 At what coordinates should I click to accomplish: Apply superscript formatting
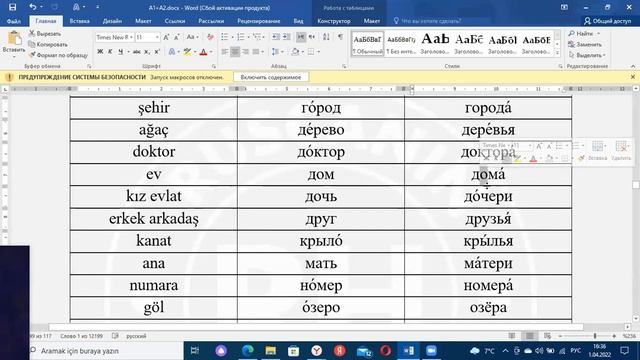coord(157,52)
